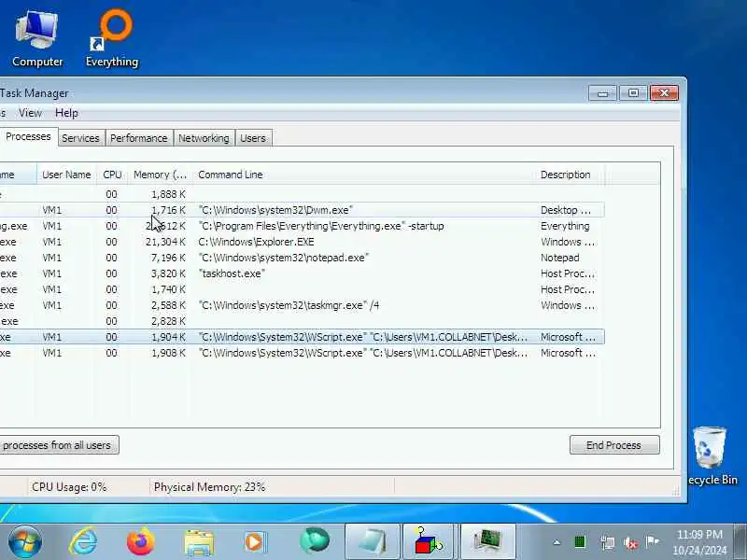This screenshot has width=747, height=560.
Task: Open the Everything desktop shortcut
Action: [112, 39]
